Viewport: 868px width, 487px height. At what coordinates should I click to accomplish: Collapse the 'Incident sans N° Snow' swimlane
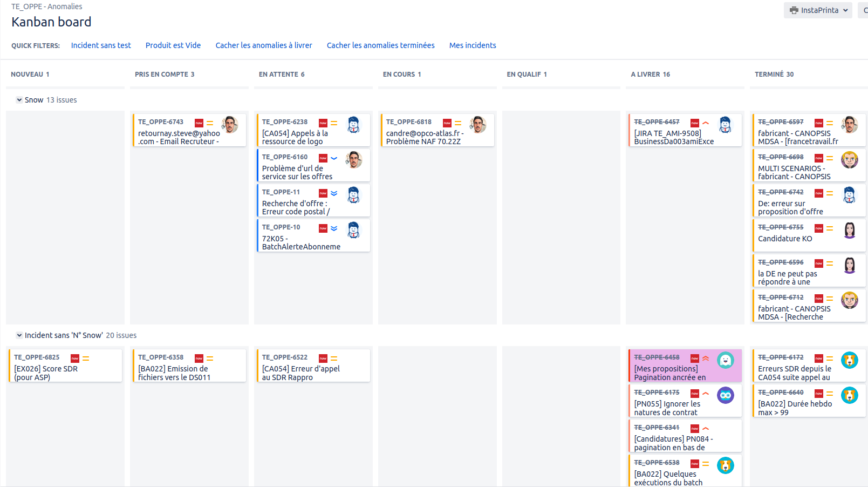tap(19, 335)
